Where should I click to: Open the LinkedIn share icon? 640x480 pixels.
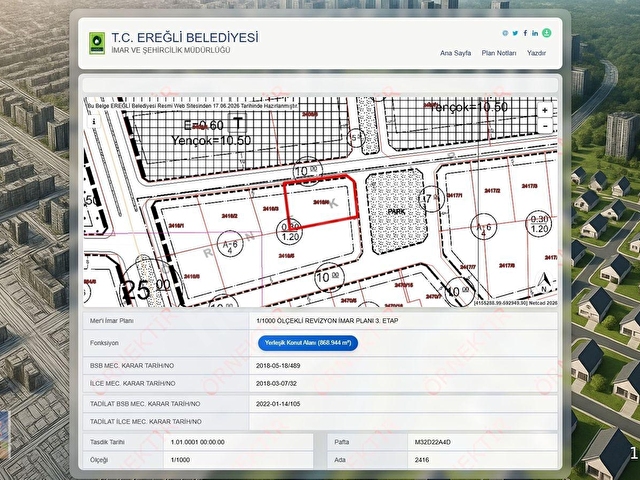[535, 33]
